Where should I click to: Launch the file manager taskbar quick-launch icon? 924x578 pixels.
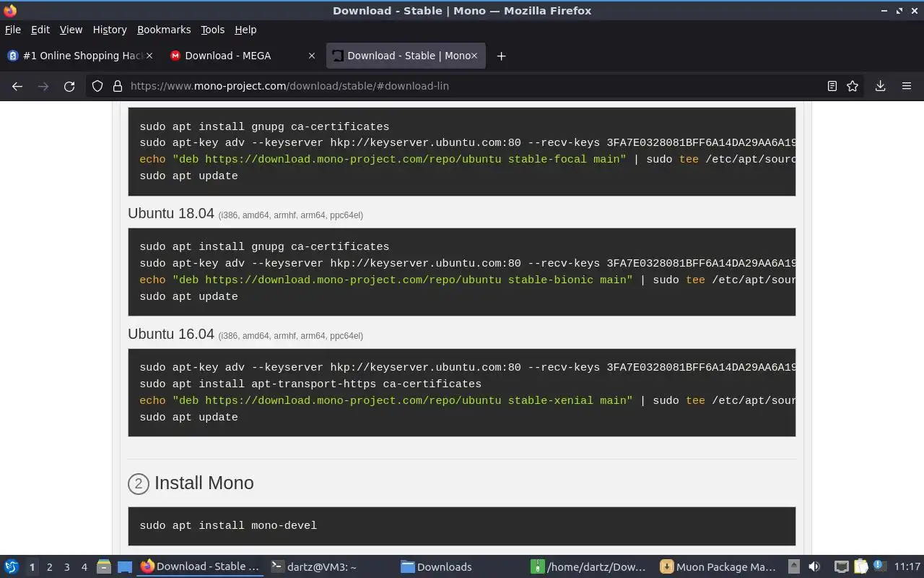[x=103, y=567]
